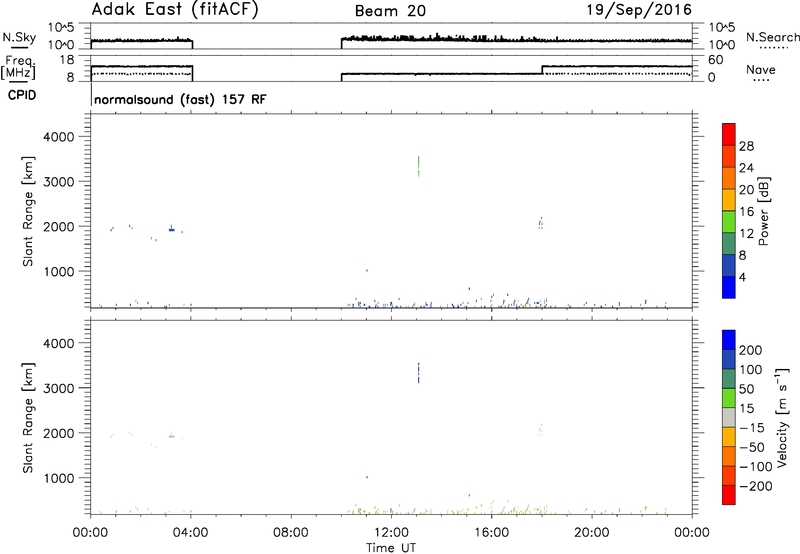Click the gray −15 to 15 Velocity swatch
Viewport: 800px width, 554px height.
(x=729, y=417)
